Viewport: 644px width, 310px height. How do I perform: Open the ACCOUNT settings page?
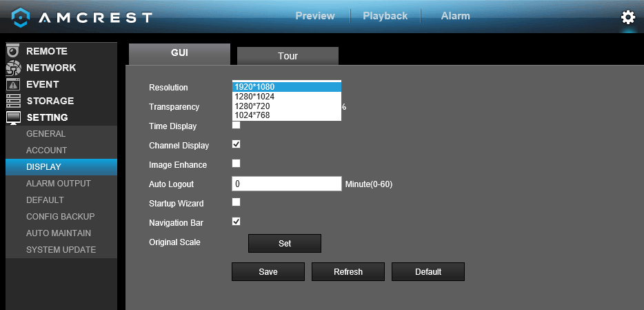click(61, 151)
